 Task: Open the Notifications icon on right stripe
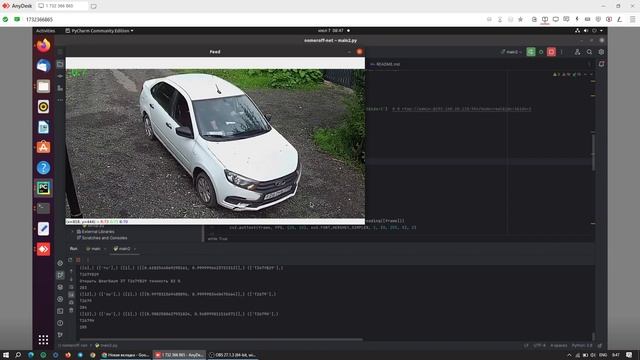pyautogui.click(x=601, y=64)
